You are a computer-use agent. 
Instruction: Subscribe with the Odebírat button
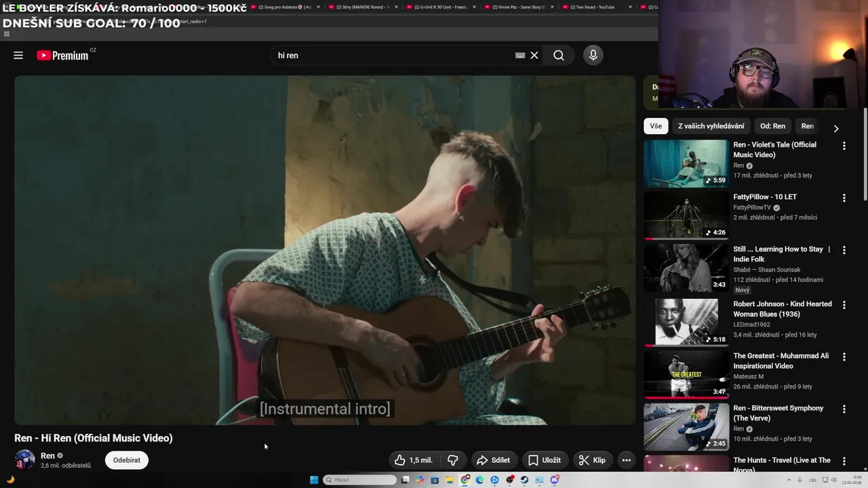tap(127, 460)
